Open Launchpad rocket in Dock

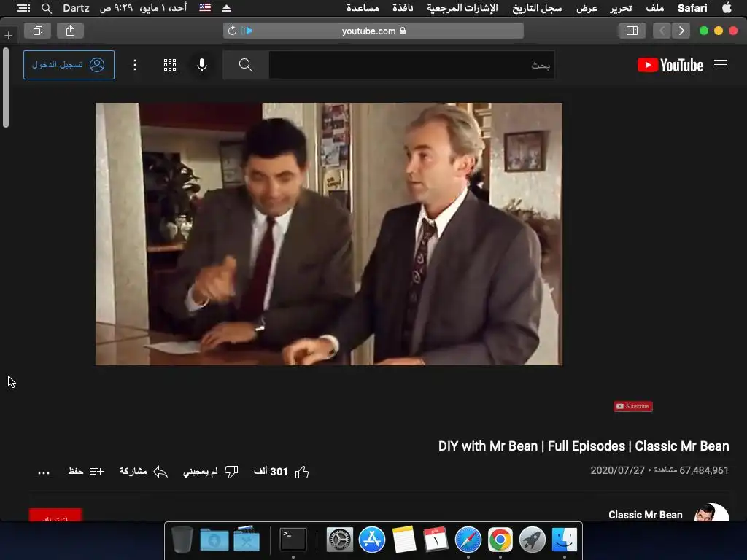click(x=532, y=540)
